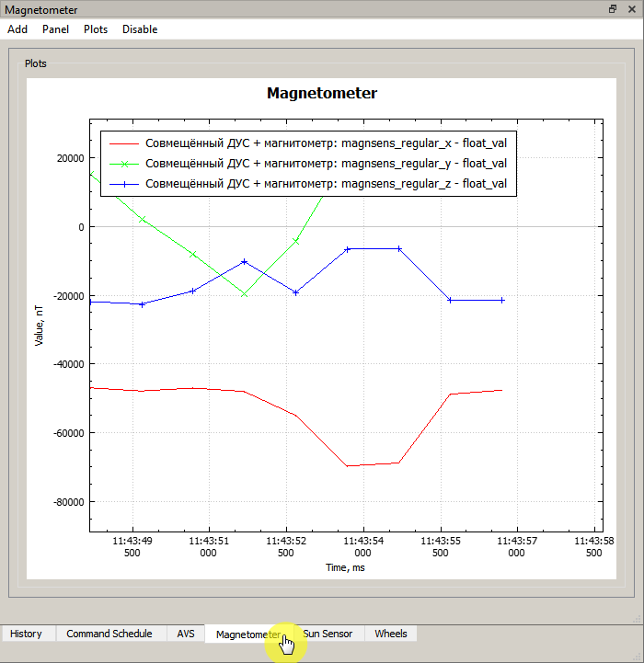This screenshot has width=644, height=663.
Task: Open the Add menu
Action: click(17, 29)
